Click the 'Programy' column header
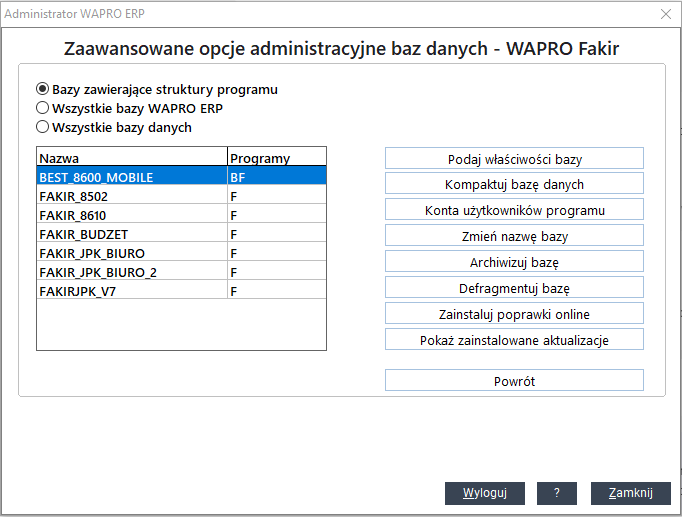Viewport: 682px width, 517px height. pos(277,157)
